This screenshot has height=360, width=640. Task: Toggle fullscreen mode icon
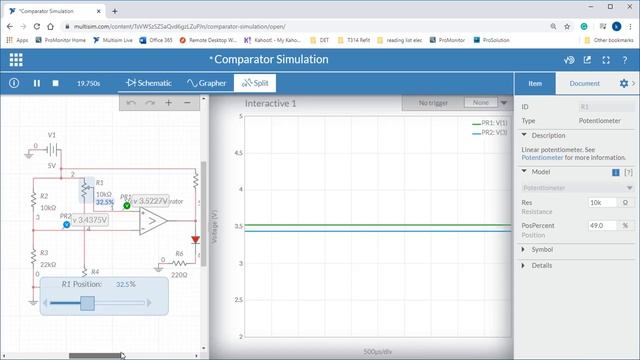point(606,60)
